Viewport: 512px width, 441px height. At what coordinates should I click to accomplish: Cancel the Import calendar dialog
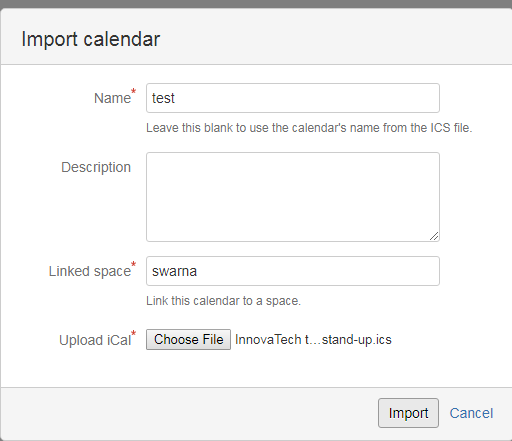[471, 413]
